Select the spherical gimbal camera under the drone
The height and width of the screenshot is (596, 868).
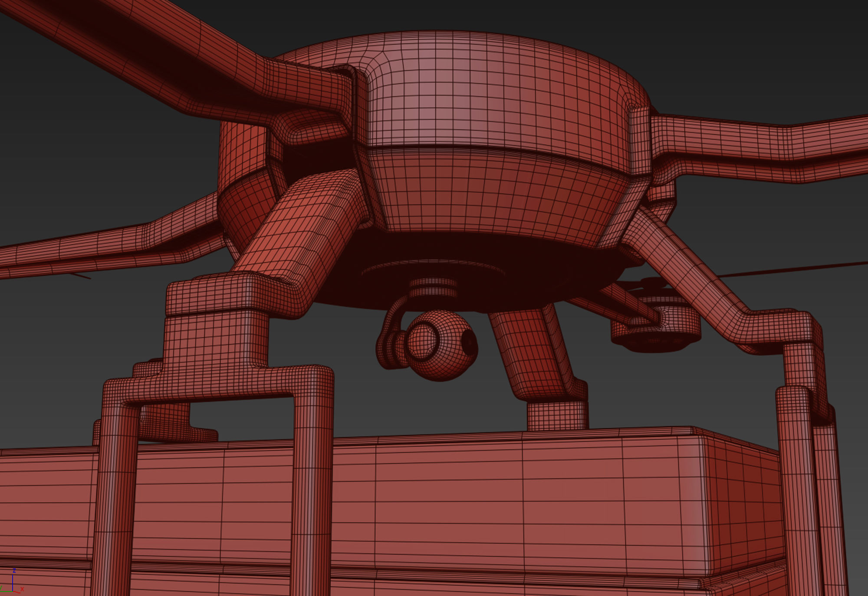441,345
